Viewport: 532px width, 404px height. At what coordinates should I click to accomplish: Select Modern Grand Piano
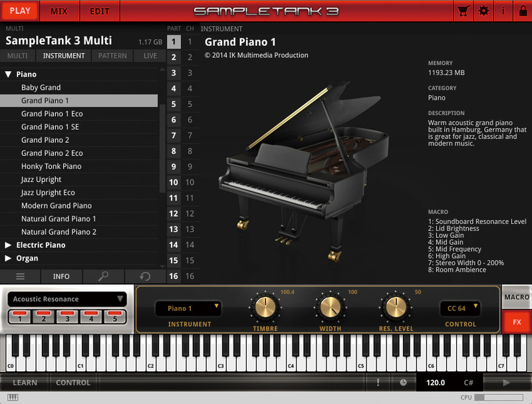point(78,206)
